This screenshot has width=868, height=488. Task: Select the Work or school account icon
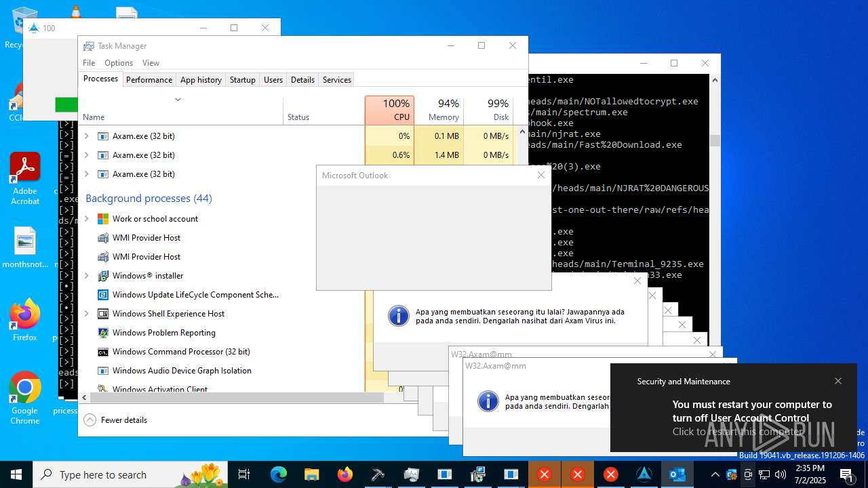[103, 219]
